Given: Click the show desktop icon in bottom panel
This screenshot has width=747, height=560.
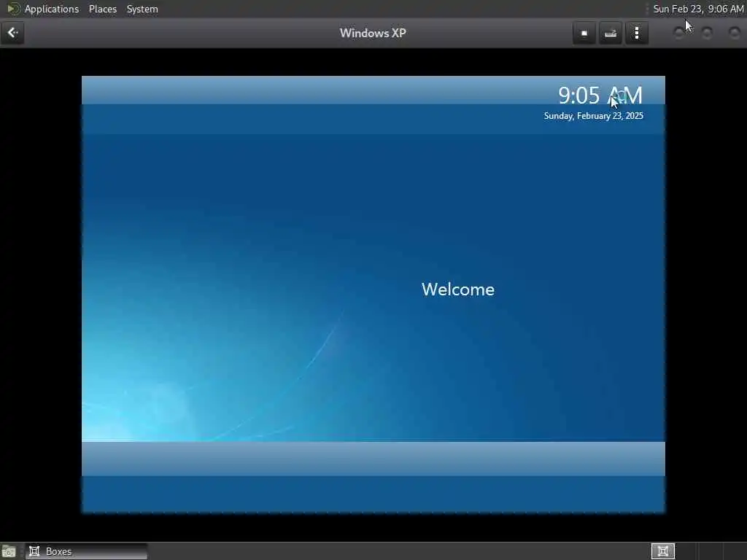Looking at the screenshot, I should 9,552.
